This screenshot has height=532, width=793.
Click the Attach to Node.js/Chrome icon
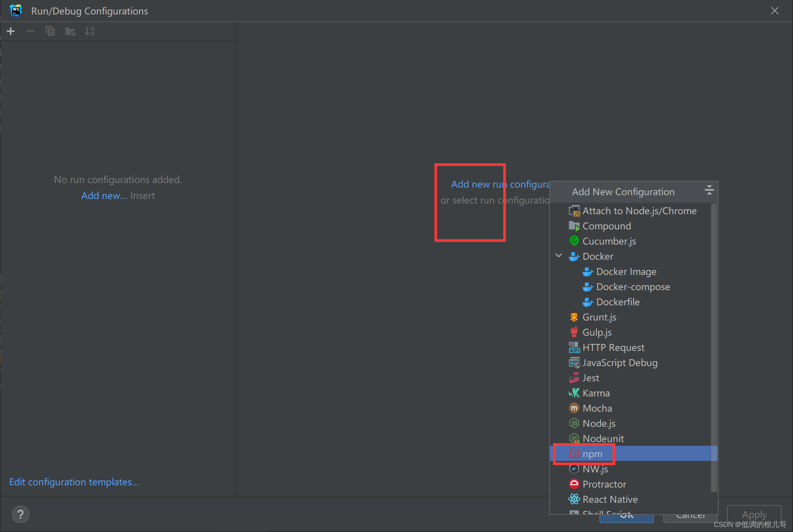574,211
